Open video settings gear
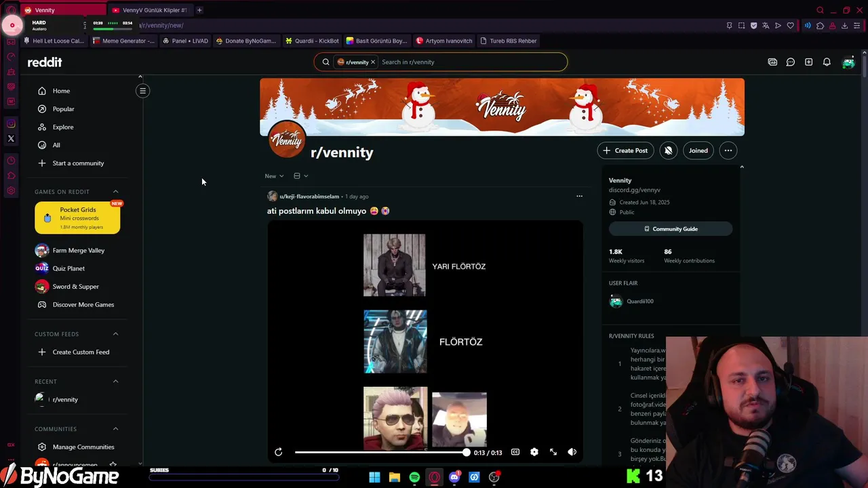The image size is (868, 488). (534, 452)
